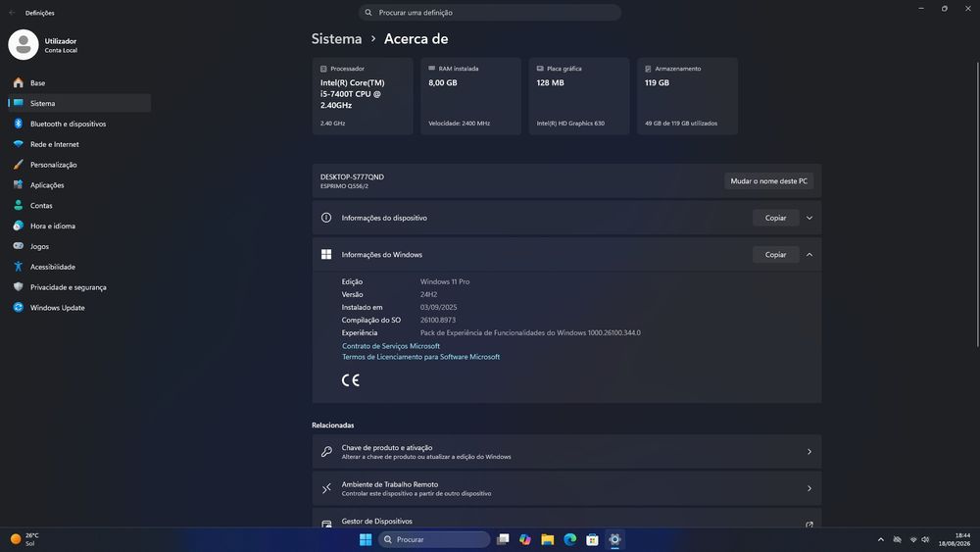
Task: Open Jogos controller icon
Action: [x=18, y=246]
